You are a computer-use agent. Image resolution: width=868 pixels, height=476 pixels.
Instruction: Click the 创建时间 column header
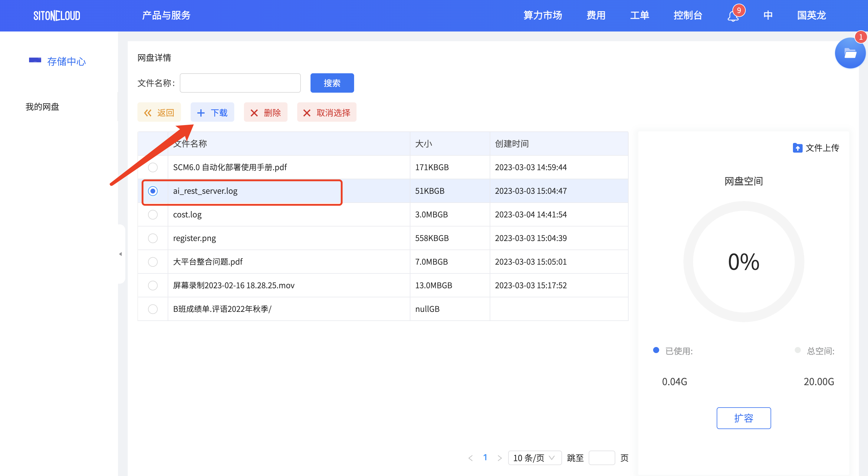tap(511, 144)
